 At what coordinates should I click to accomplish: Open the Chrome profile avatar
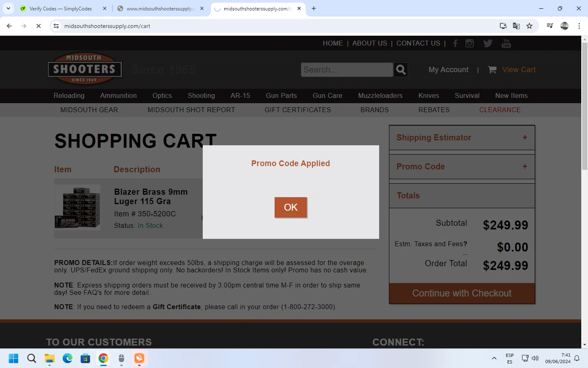564,26
